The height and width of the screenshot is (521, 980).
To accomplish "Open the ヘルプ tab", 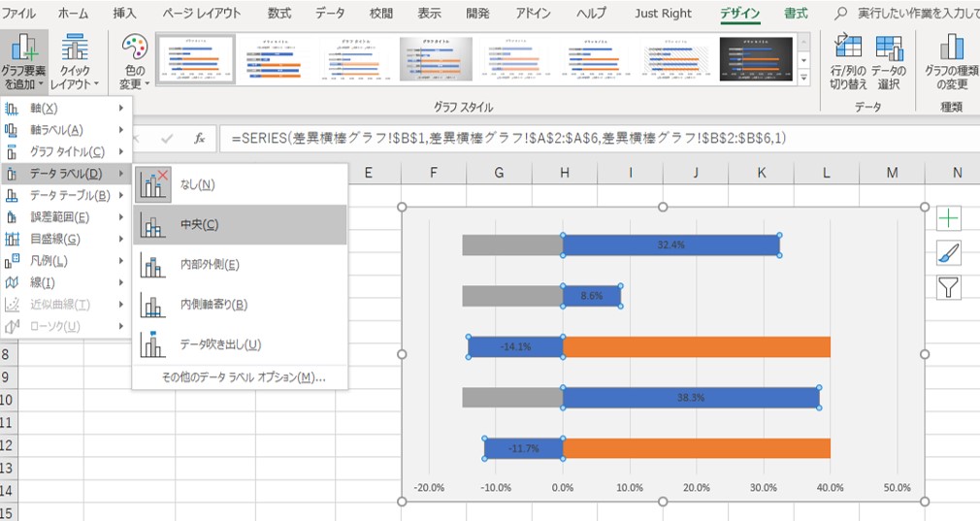I will coord(591,14).
